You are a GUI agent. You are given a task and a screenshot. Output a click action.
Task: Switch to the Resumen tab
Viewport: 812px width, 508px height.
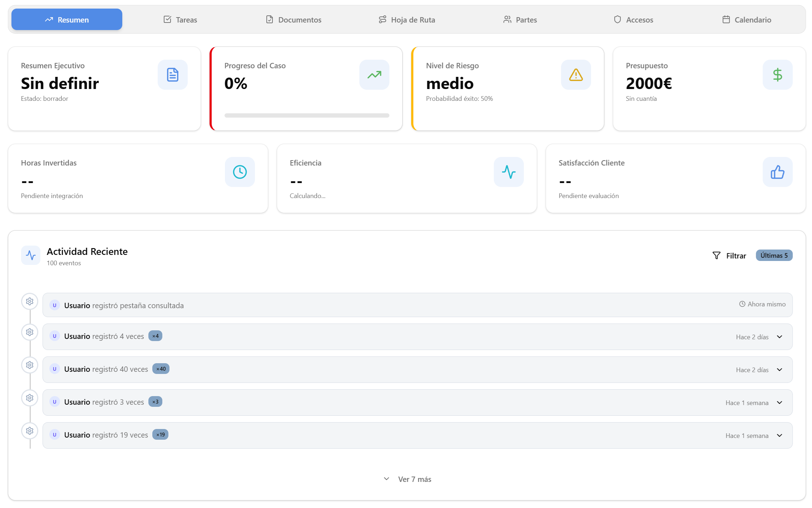point(67,19)
